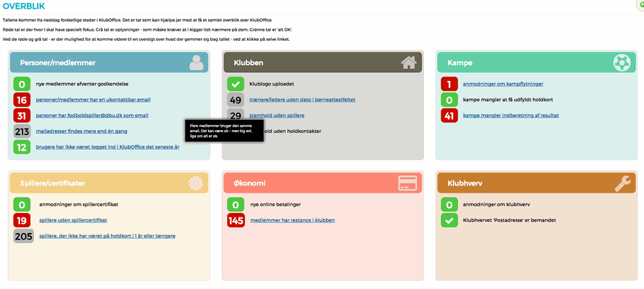644x289 pixels.
Task: Click the green checkmark beside Klublogo uploadet
Action: coord(236,84)
